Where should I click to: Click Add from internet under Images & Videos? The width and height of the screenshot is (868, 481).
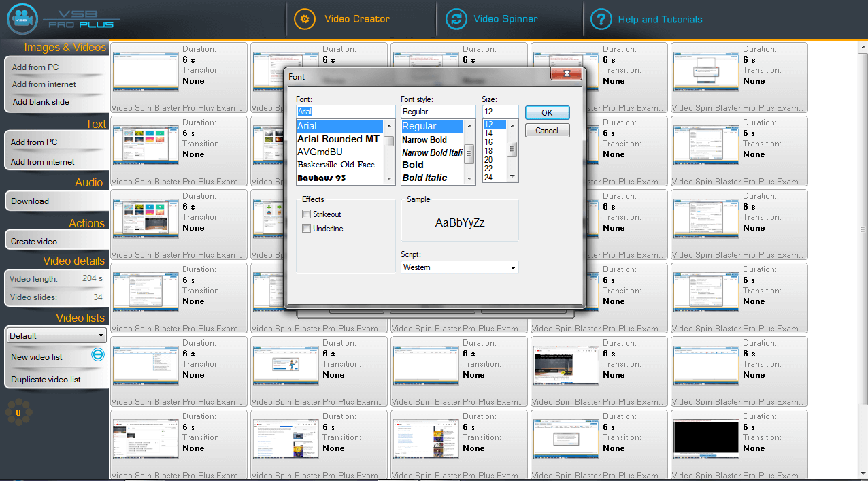(x=44, y=84)
